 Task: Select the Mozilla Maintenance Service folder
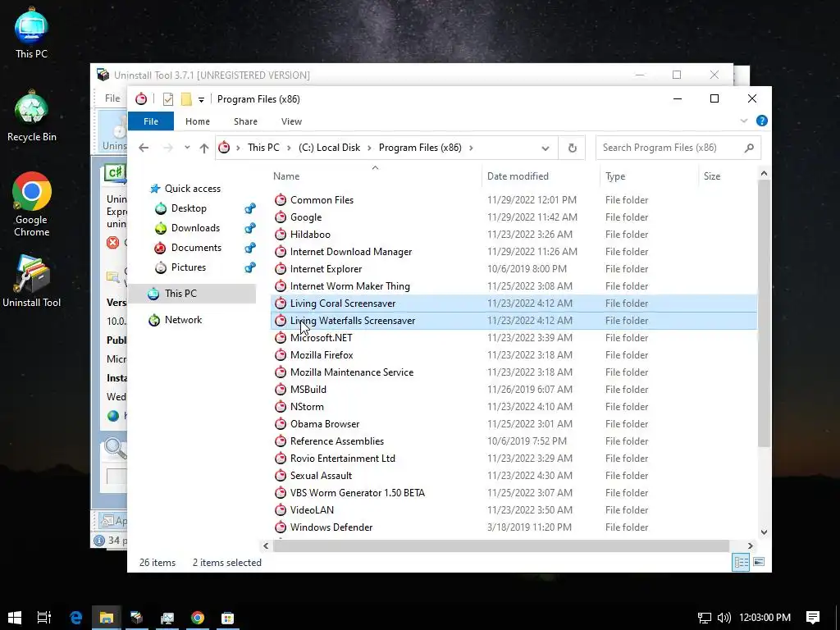(351, 372)
